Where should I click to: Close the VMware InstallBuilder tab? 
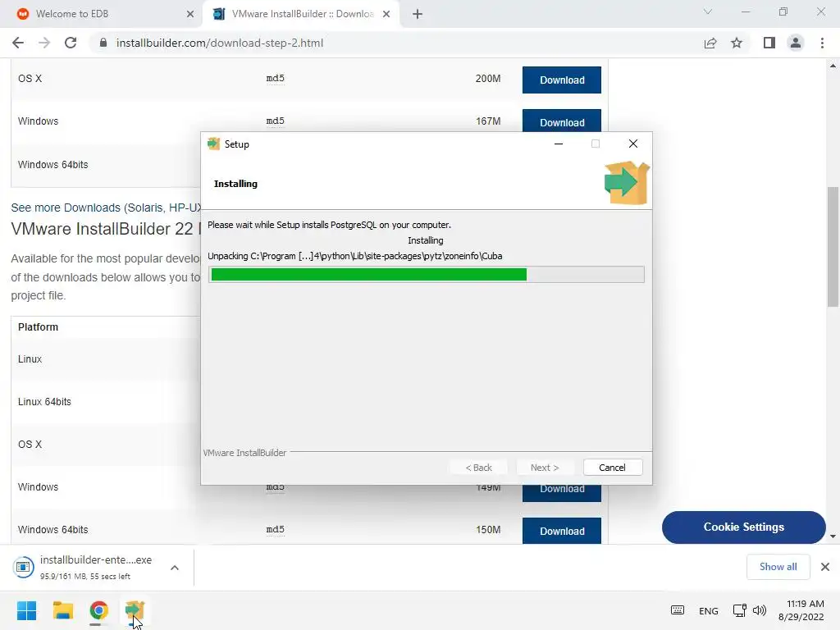coord(386,14)
